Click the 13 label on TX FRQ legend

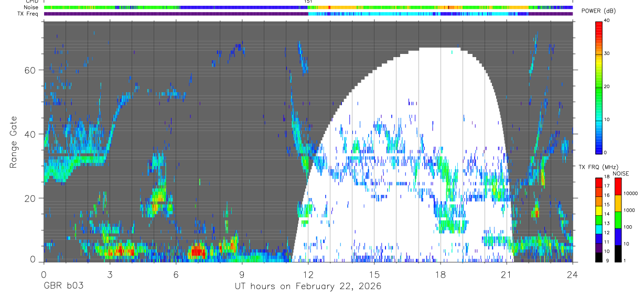(x=607, y=223)
